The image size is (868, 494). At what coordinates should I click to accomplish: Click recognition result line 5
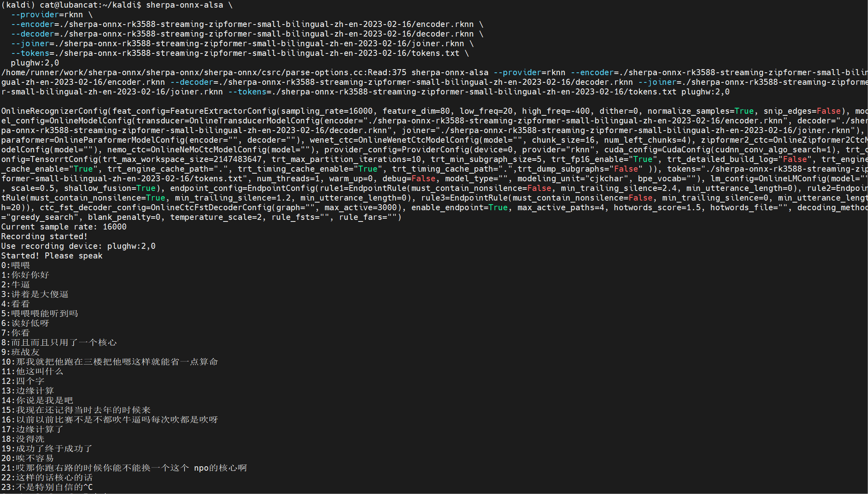click(39, 314)
